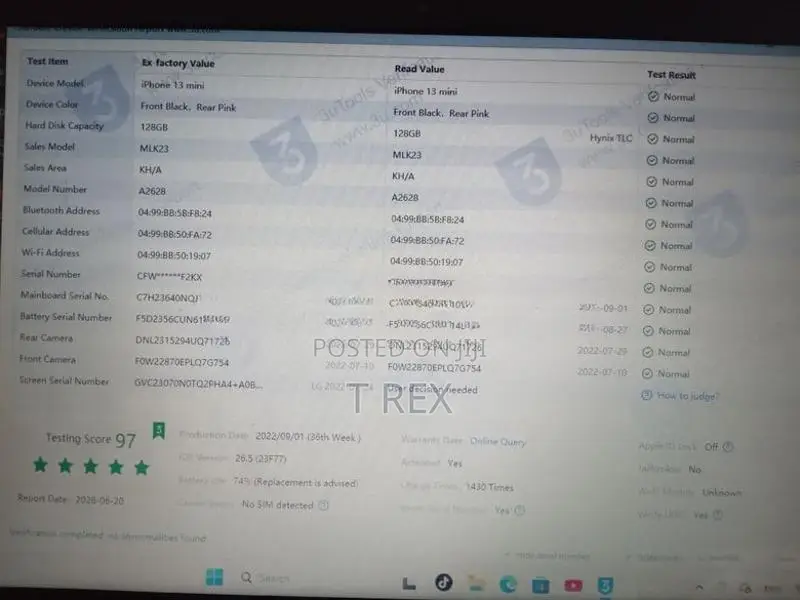Toggle the Hide serial number option
Viewport: 800px width, 600px height.
tap(547, 555)
